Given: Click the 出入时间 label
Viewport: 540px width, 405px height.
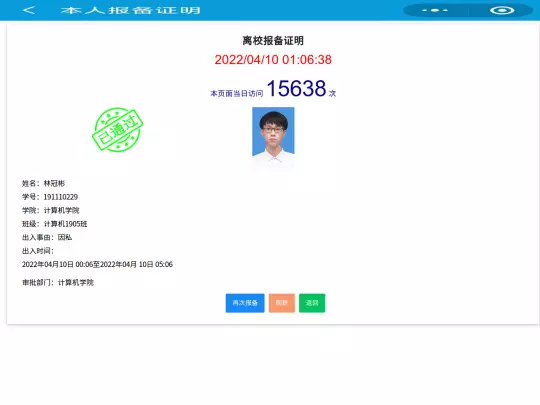Looking at the screenshot, I should click(x=38, y=251).
